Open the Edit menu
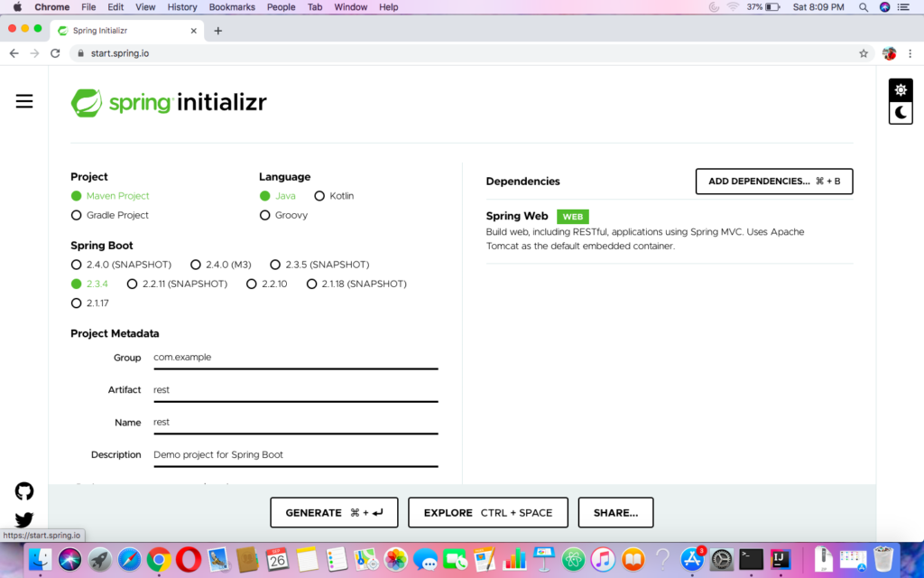The height and width of the screenshot is (578, 924). [115, 7]
